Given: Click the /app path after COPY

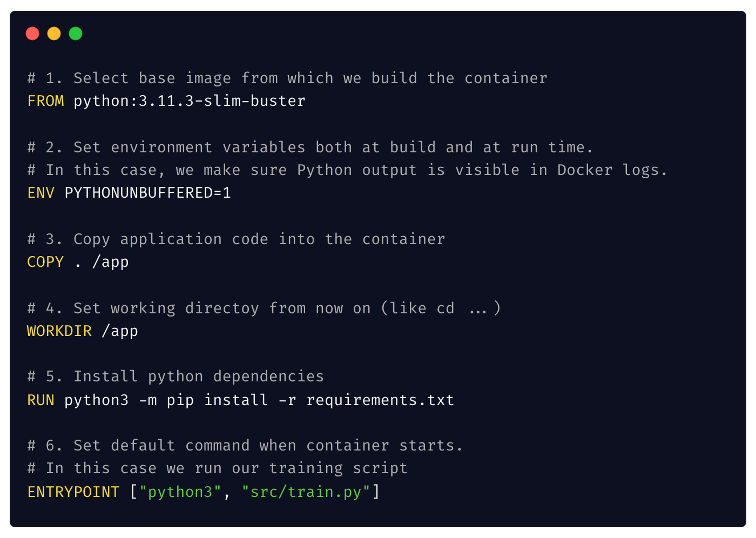Looking at the screenshot, I should (112, 261).
